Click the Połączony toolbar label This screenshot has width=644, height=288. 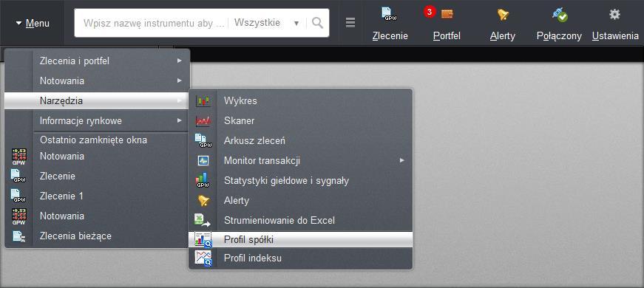pyautogui.click(x=559, y=36)
